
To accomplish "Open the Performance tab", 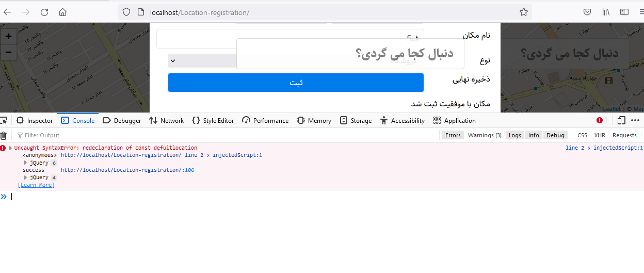I will click(x=265, y=120).
